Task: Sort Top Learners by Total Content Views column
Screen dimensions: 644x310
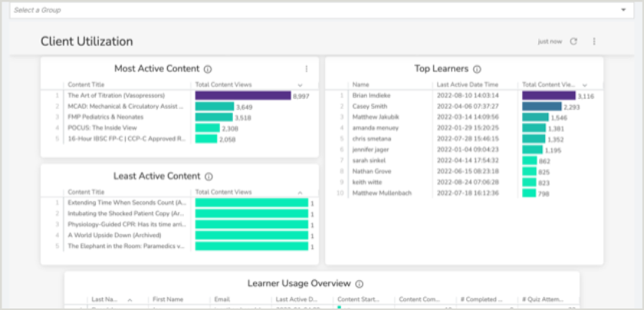Action: click(x=547, y=84)
